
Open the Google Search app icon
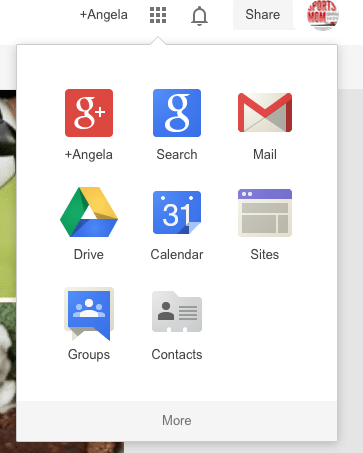(177, 113)
